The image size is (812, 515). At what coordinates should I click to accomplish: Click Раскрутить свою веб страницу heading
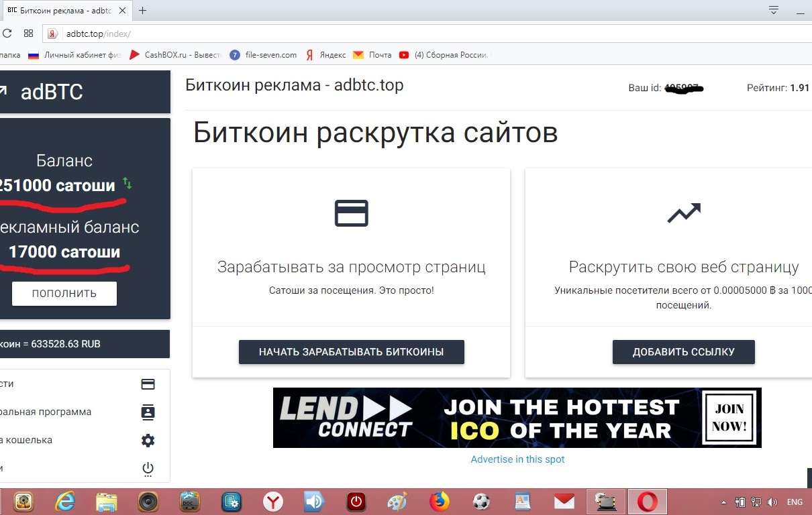pos(684,267)
